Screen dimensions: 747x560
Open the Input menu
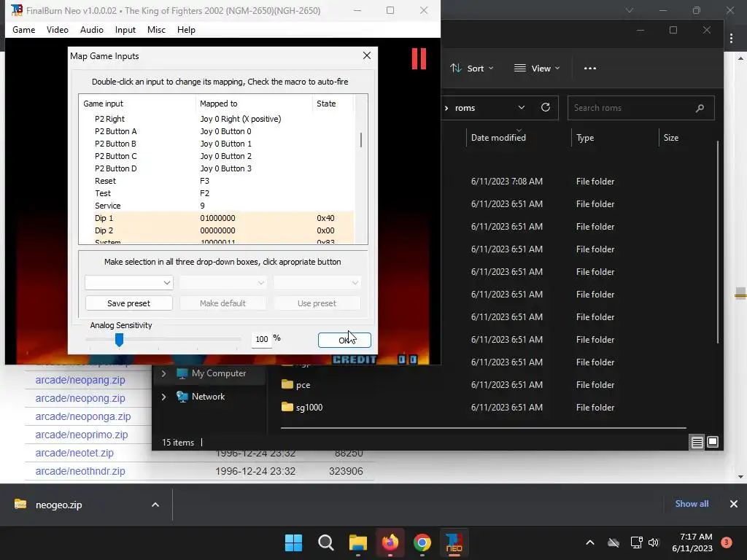pyautogui.click(x=125, y=29)
